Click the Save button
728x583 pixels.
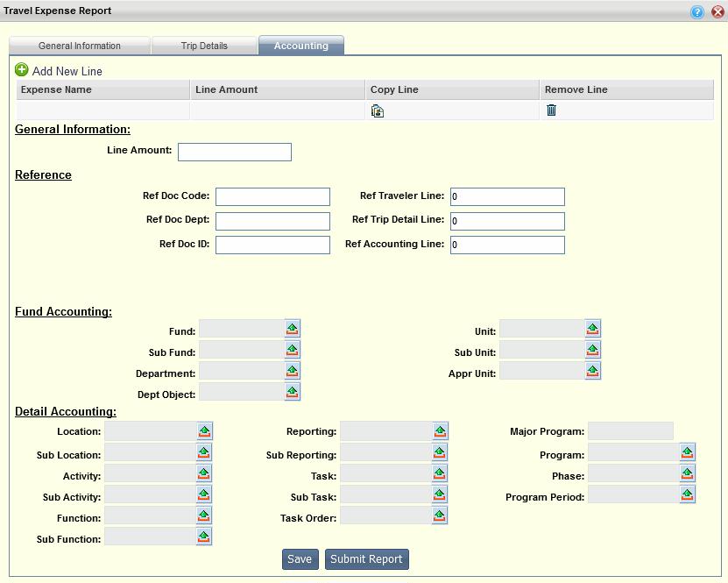300,558
